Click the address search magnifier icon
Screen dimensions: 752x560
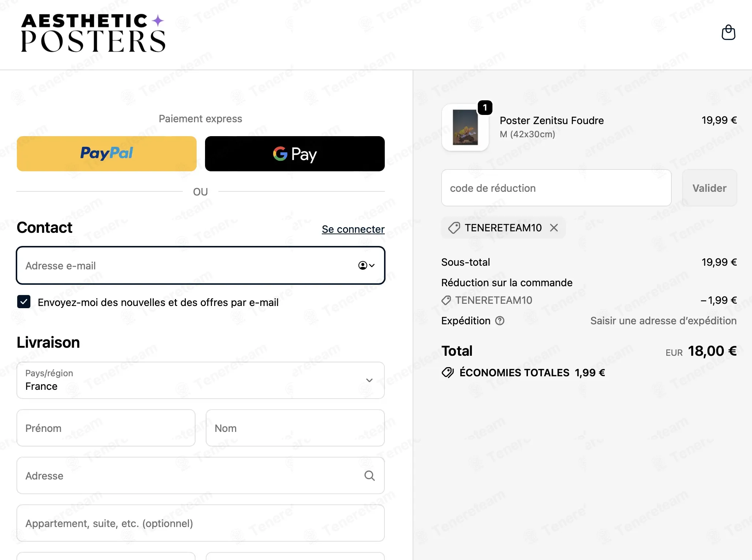[369, 475]
